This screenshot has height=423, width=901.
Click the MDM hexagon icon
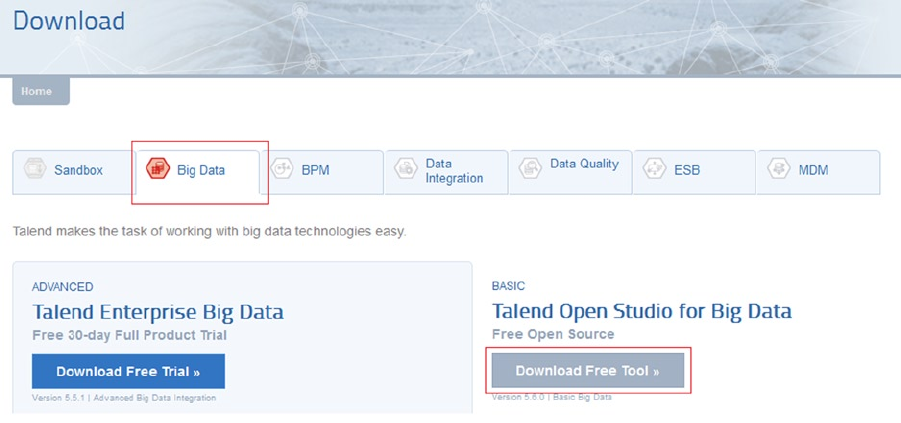pyautogui.click(x=779, y=168)
